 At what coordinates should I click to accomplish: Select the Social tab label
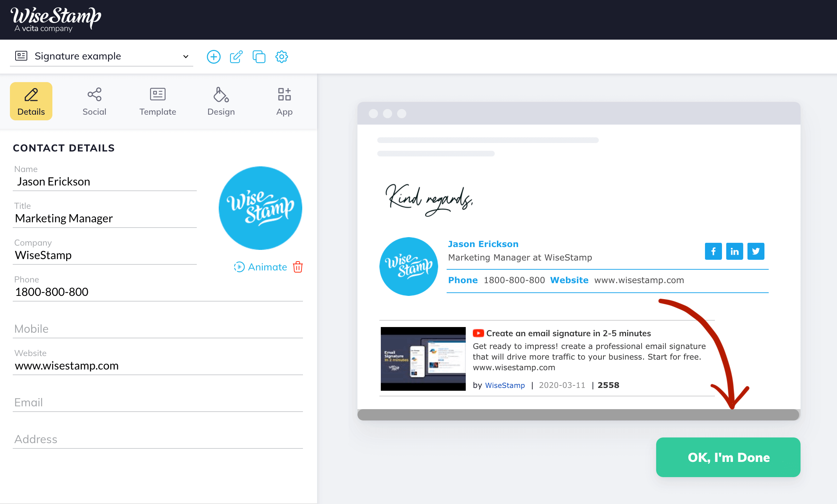pyautogui.click(x=94, y=111)
